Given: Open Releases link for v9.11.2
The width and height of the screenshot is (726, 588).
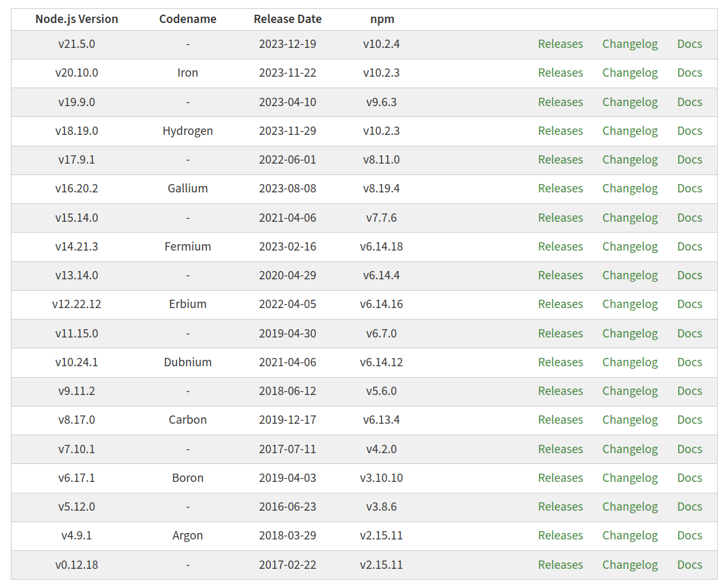Looking at the screenshot, I should click(x=560, y=391).
